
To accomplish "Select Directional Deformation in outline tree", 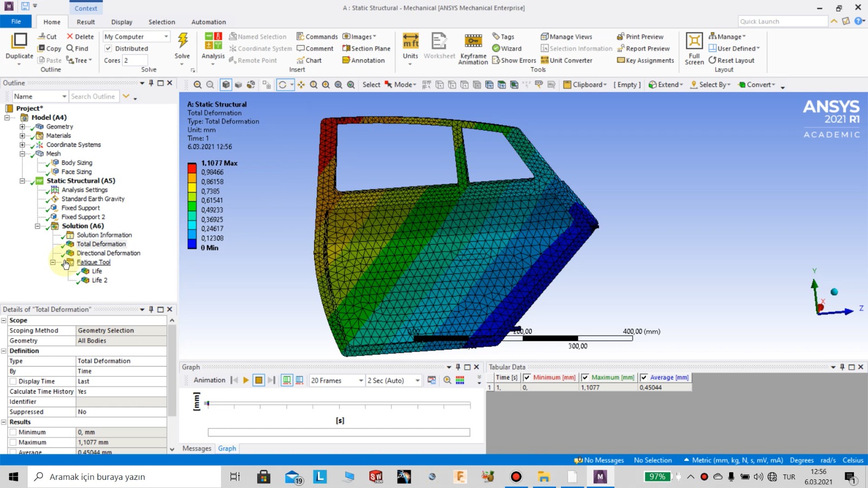I will (x=108, y=253).
